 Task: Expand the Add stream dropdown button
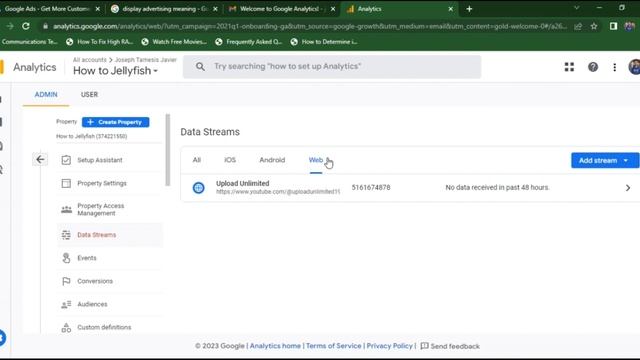pos(605,160)
